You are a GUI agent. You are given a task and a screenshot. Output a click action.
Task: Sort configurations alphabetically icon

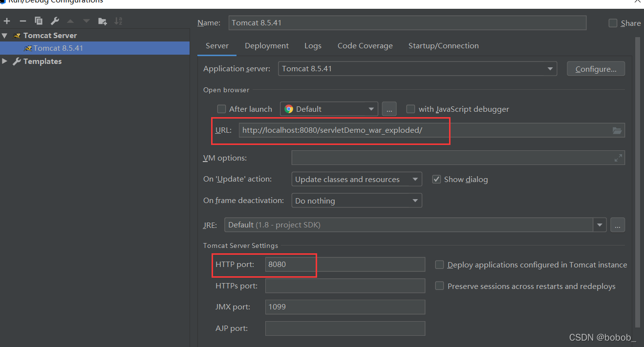pos(118,21)
